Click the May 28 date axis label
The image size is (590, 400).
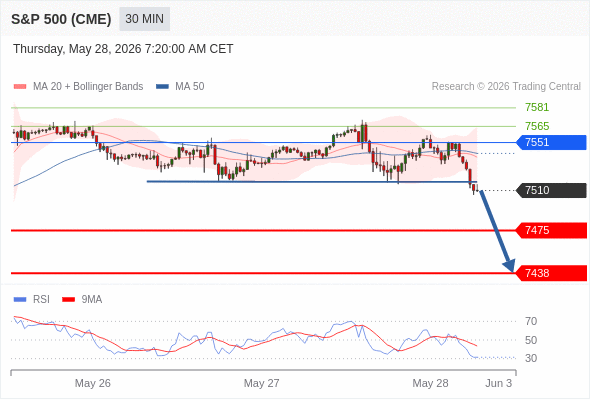coord(430,383)
